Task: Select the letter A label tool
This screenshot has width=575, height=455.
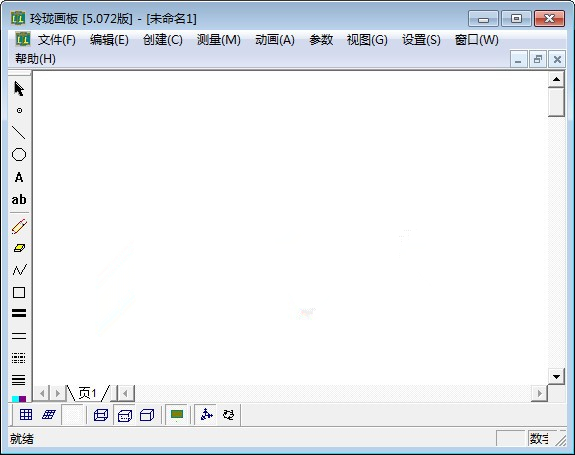Action: coord(19,177)
